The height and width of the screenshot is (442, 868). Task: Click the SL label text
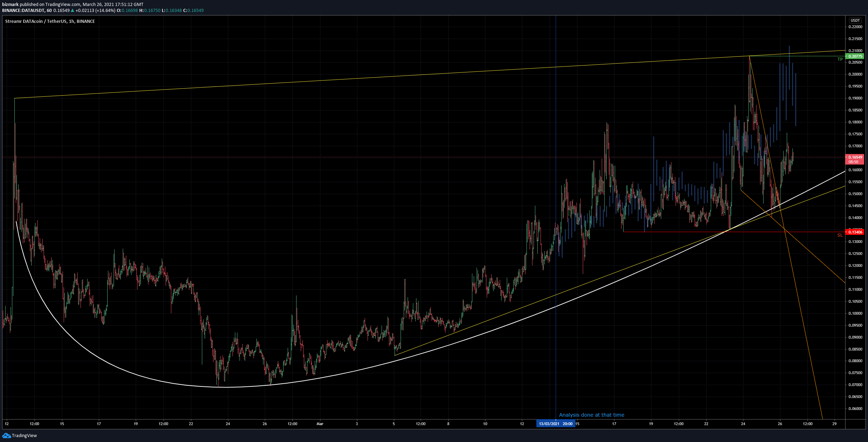point(840,235)
